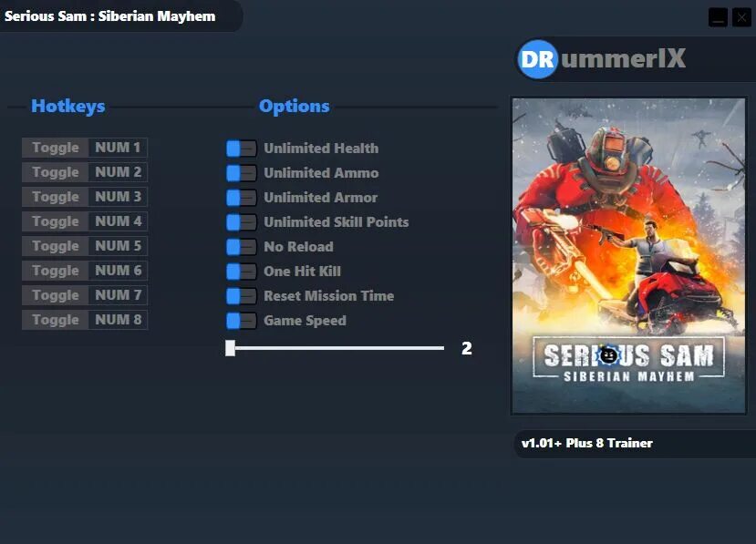Select the NUM 1 hotkey field

click(119, 148)
